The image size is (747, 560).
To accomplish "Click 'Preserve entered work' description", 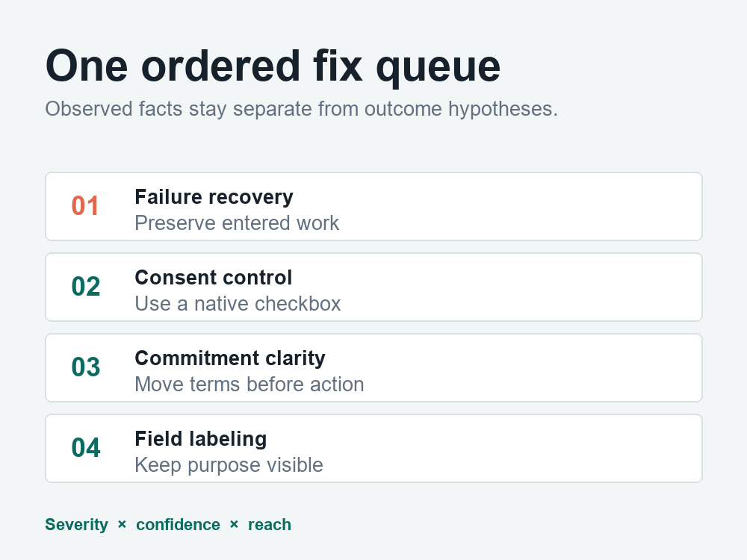I will [x=237, y=223].
